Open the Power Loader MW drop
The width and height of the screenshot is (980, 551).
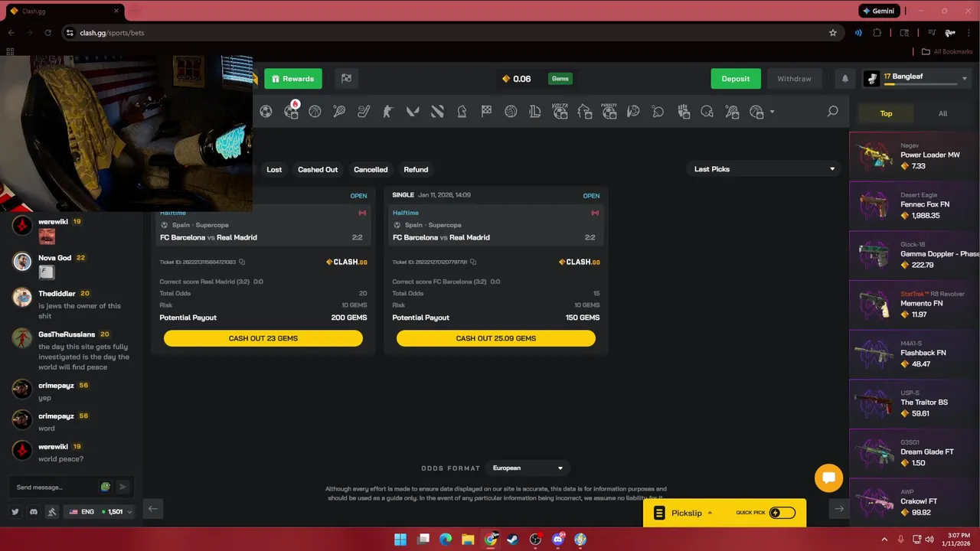(915, 156)
